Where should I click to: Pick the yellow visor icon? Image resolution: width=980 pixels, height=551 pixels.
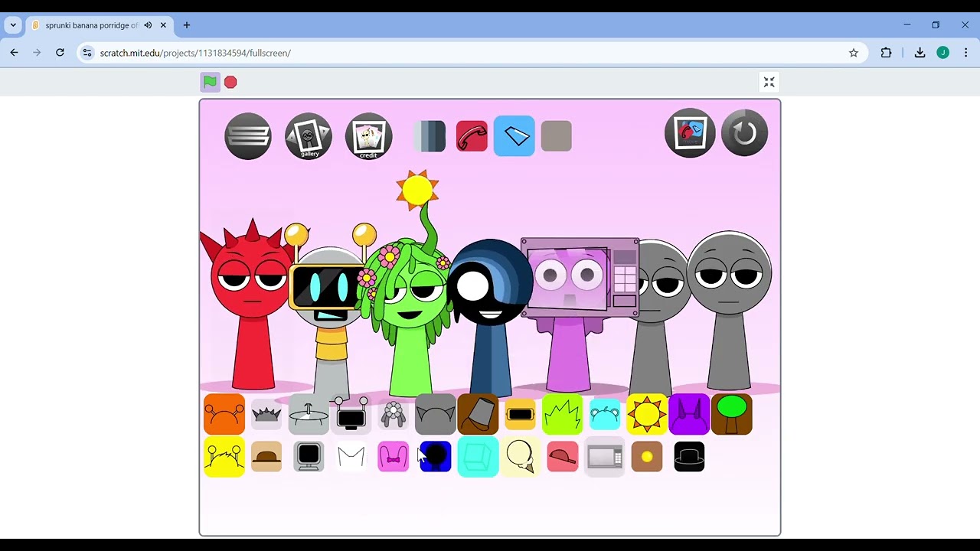[521, 414]
